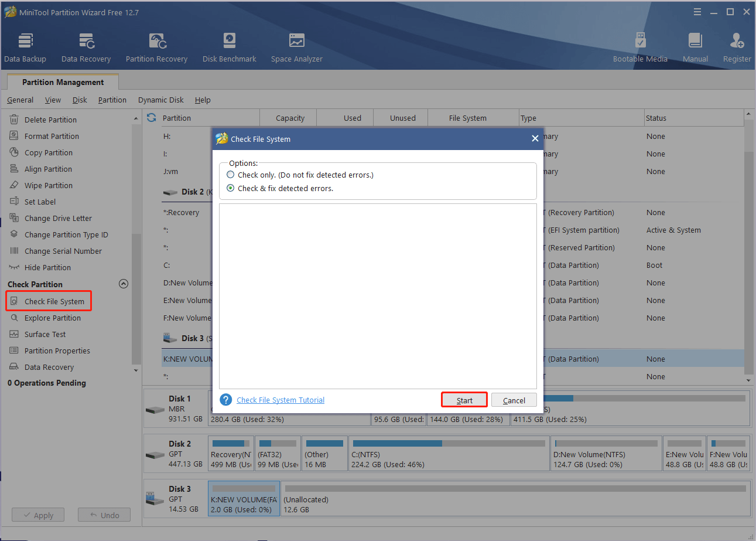Open the Disk menu
Screen dimensions: 756x541
click(x=80, y=100)
